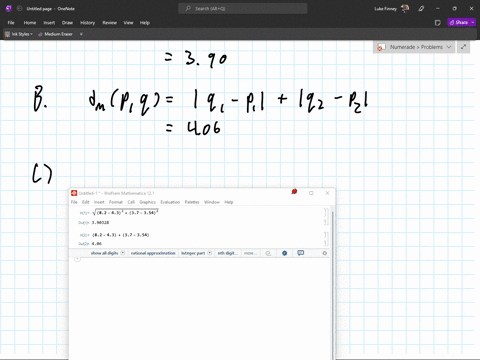
Task: Click nth digit suggestion
Action: click(228, 253)
